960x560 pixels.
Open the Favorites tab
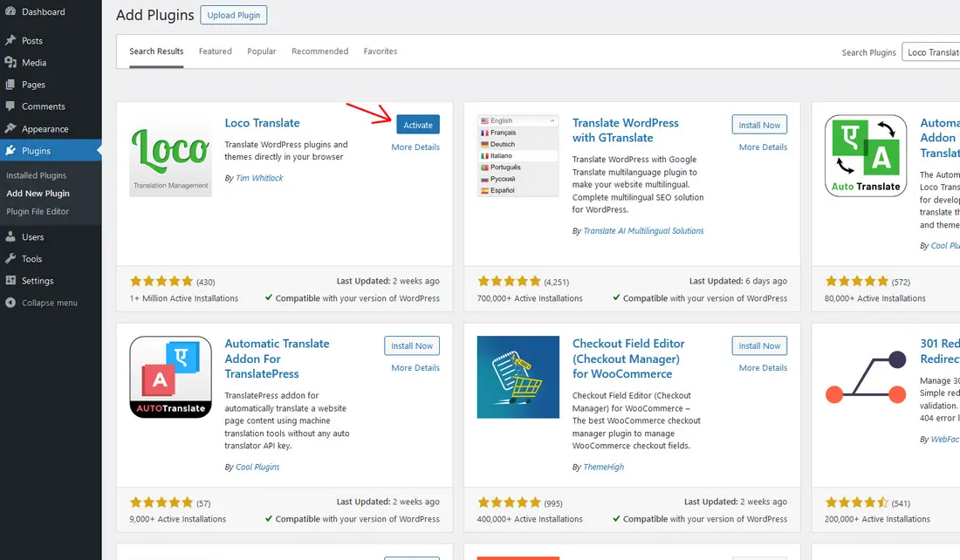click(381, 51)
